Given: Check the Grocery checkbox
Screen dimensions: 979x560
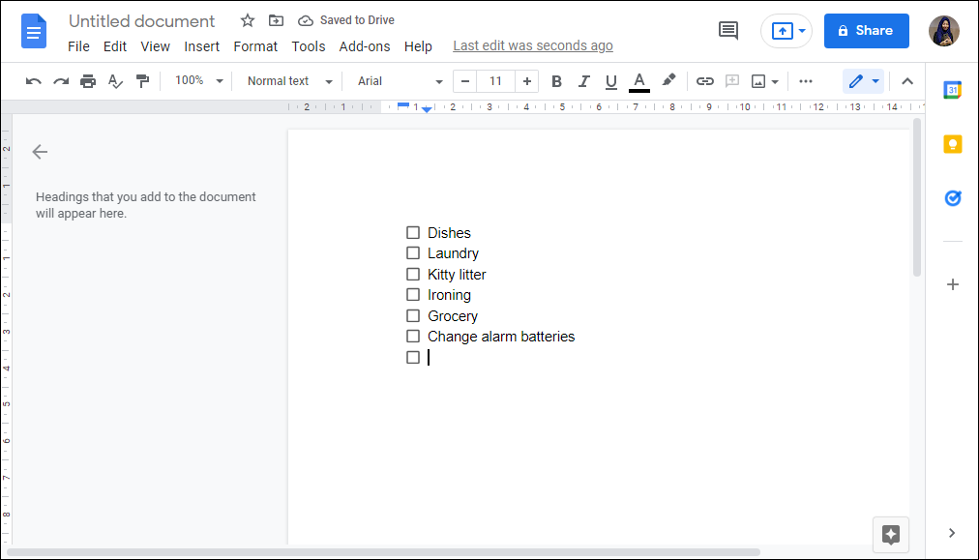Looking at the screenshot, I should 413,315.
